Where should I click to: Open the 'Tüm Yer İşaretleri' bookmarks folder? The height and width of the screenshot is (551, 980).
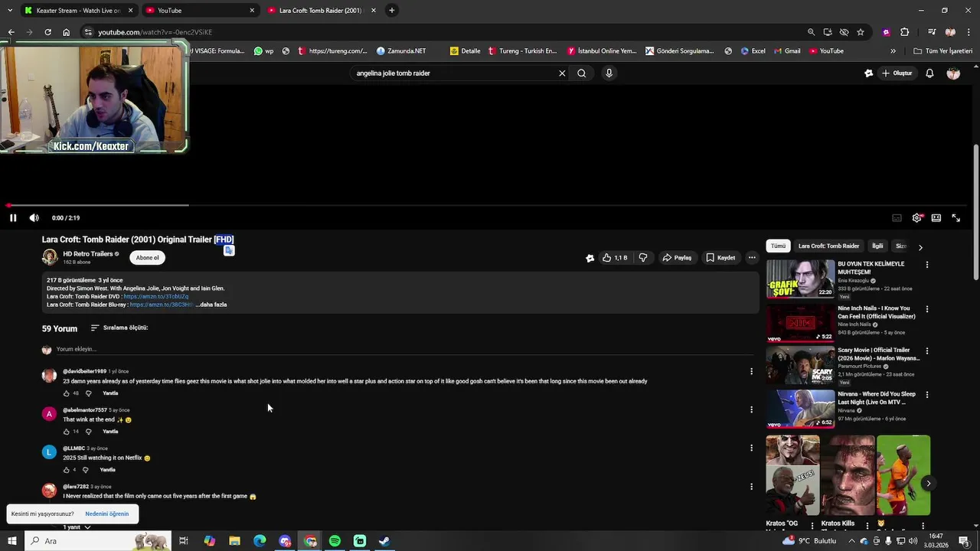click(943, 51)
